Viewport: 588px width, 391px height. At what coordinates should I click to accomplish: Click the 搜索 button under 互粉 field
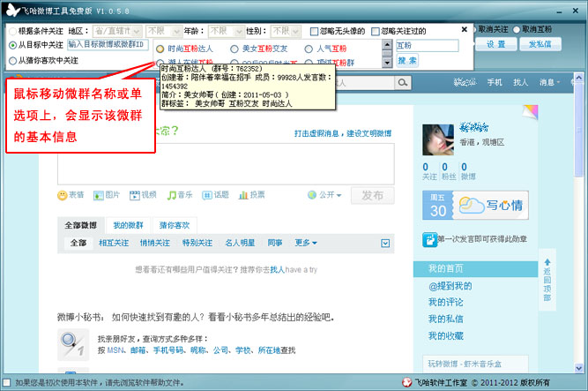(x=407, y=61)
